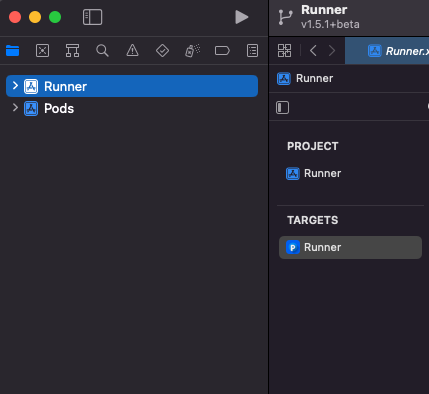The height and width of the screenshot is (394, 429).
Task: Open the related items grid menu
Action: [284, 51]
